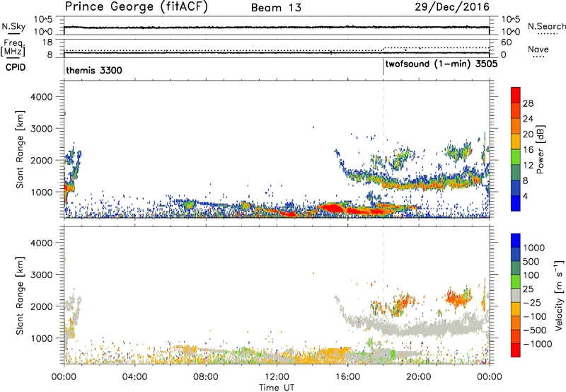This screenshot has height=392, width=566.
Task: Click the date "29/Dec/2016"
Action: 451,6
